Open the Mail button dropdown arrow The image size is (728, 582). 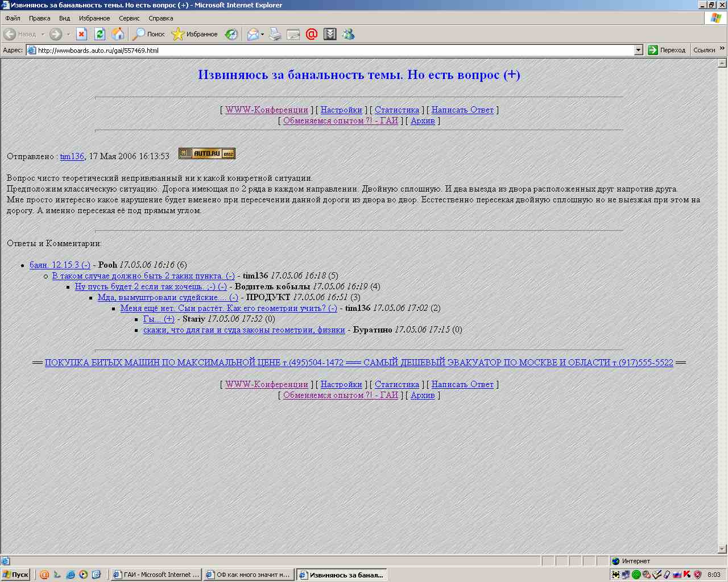pos(262,35)
